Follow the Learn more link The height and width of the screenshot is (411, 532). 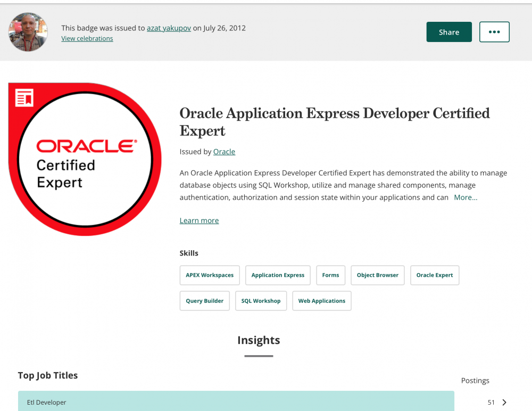click(199, 220)
